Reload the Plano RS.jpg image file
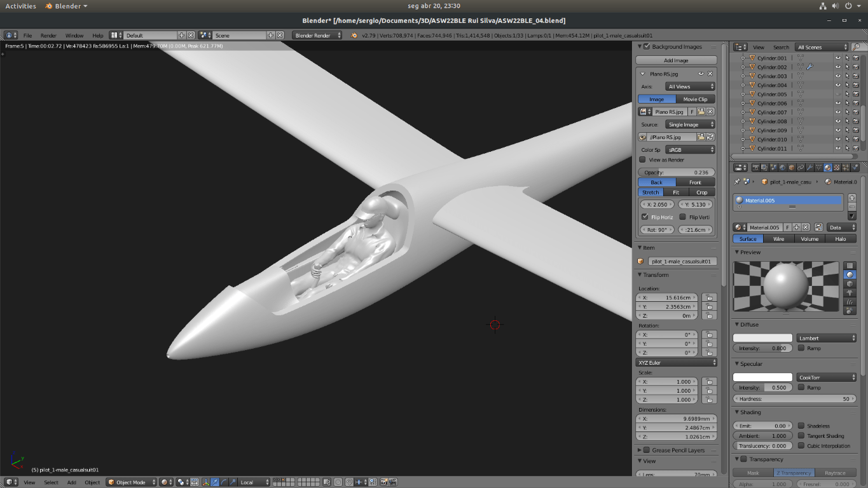868x488 pixels. 710,137
